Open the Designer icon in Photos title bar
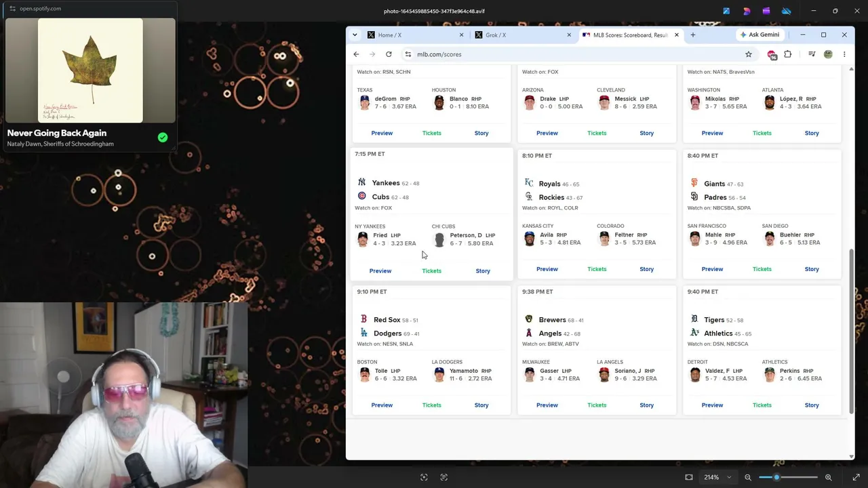Image resolution: width=868 pixels, height=488 pixels. (x=747, y=11)
